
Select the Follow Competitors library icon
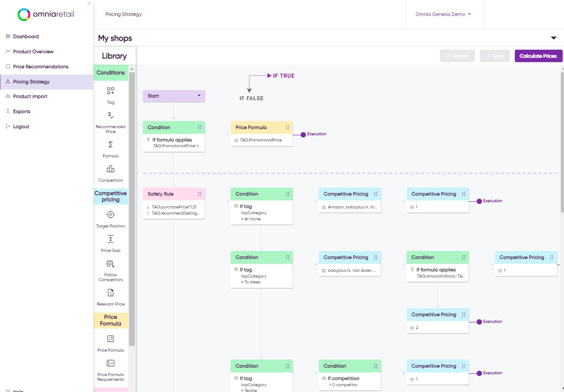[x=110, y=264]
